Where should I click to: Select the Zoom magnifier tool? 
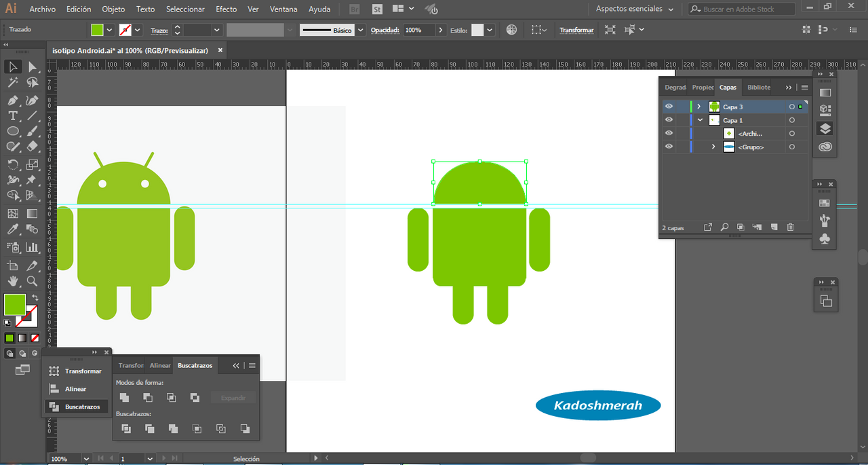tap(33, 281)
